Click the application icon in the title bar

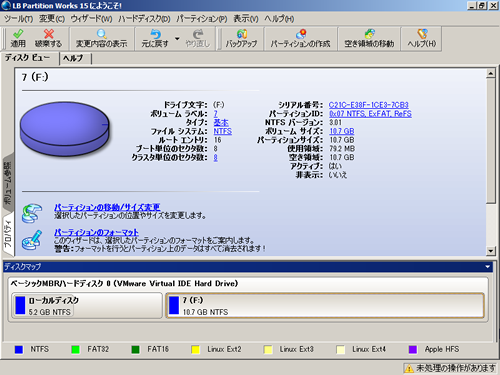pos(6,6)
